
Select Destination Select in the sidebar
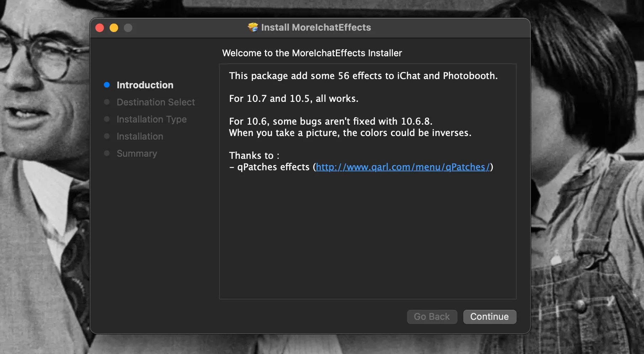(x=155, y=102)
